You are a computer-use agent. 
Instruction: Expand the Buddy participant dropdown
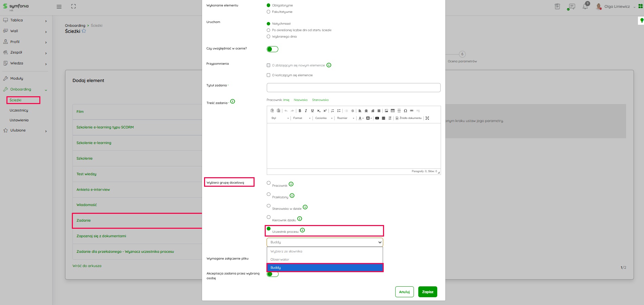(x=324, y=242)
